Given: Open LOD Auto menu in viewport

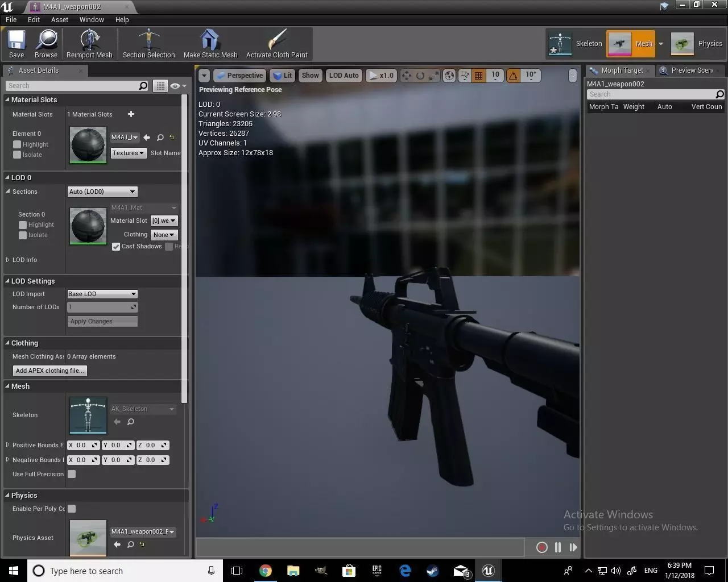Looking at the screenshot, I should click(x=344, y=75).
